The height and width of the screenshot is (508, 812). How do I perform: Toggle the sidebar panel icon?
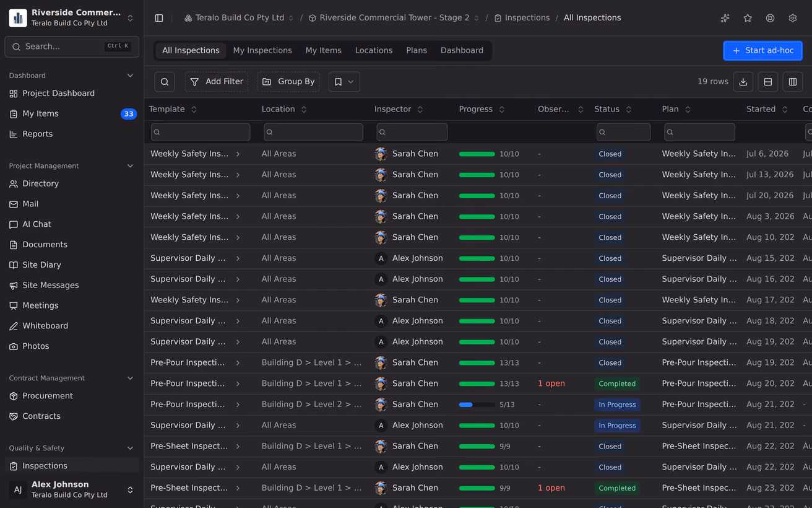pyautogui.click(x=159, y=18)
